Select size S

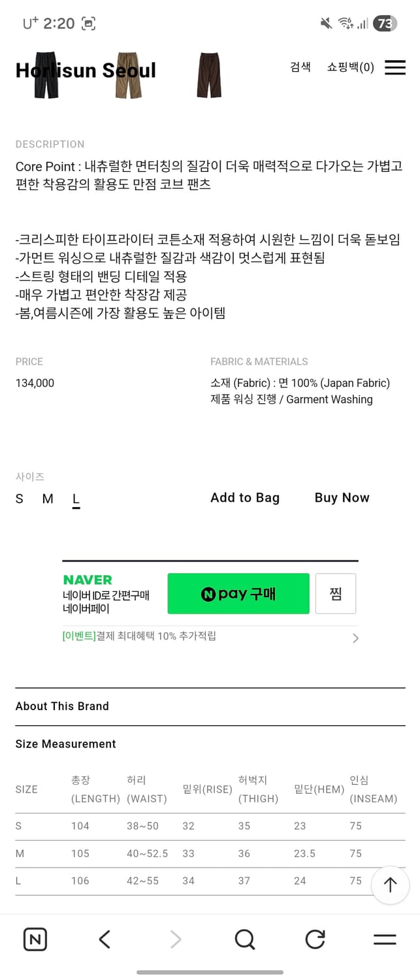coord(18,498)
